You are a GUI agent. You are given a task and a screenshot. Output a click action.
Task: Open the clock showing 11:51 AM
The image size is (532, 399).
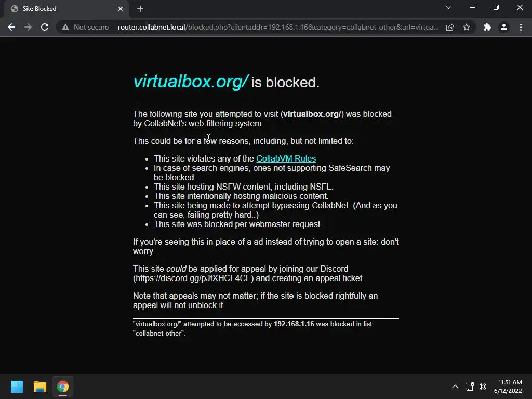pyautogui.click(x=508, y=387)
